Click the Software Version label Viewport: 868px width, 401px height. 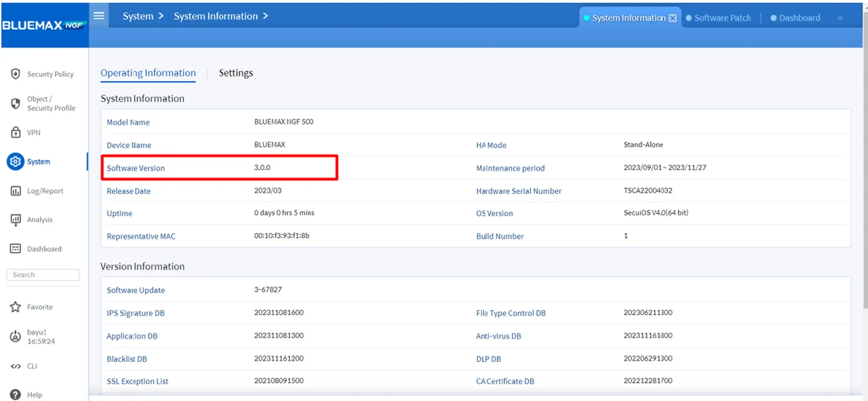tap(136, 168)
